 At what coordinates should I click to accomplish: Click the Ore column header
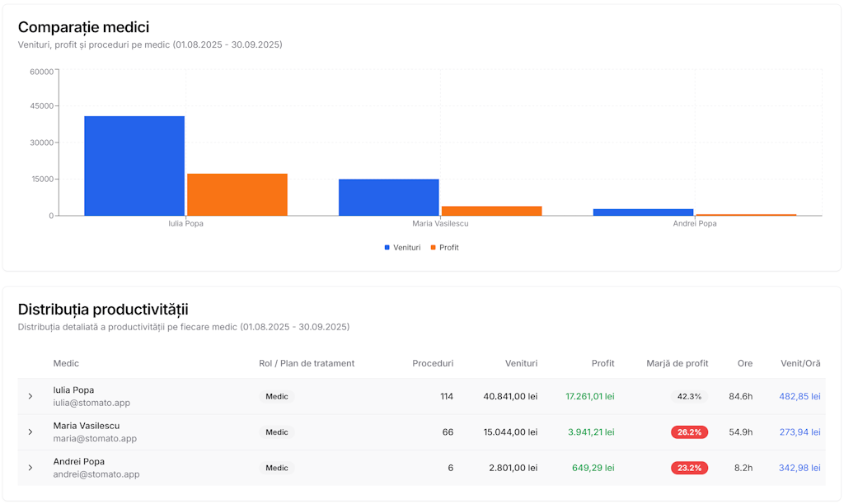[744, 363]
